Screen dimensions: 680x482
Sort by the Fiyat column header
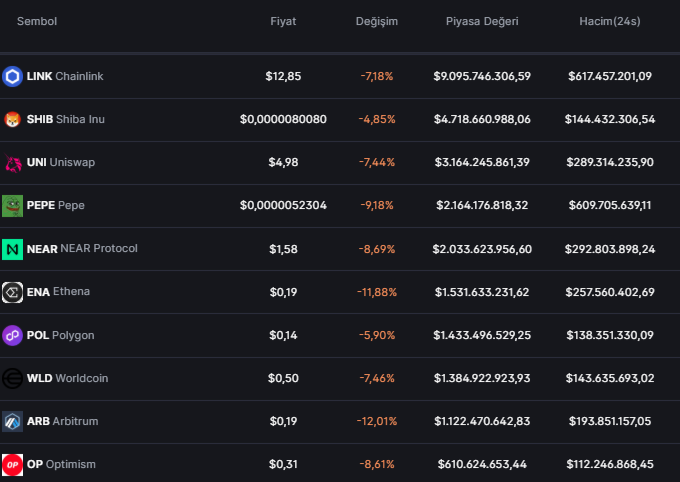pyautogui.click(x=283, y=21)
